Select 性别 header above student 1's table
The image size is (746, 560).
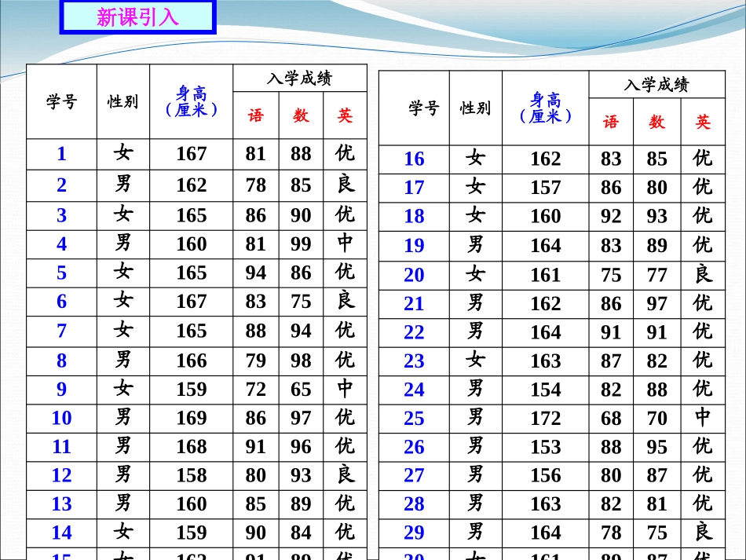pyautogui.click(x=123, y=101)
